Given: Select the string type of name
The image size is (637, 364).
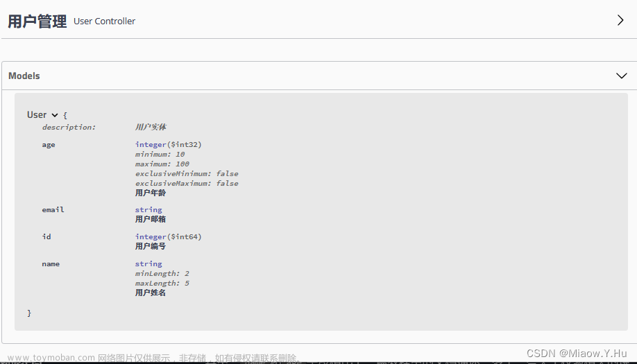Looking at the screenshot, I should coord(148,263).
